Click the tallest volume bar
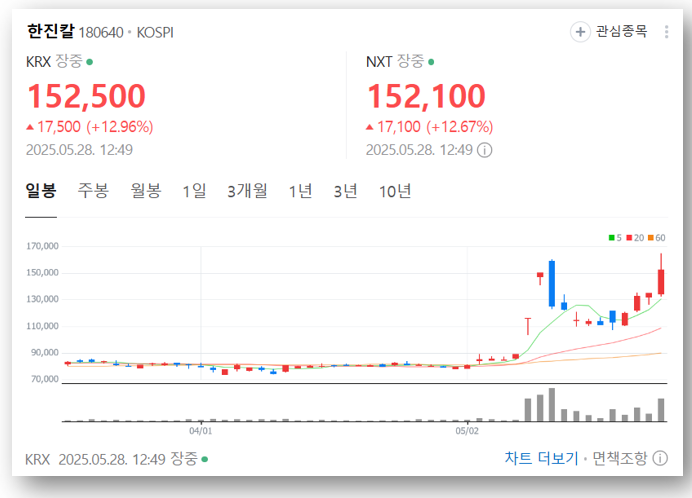The width and height of the screenshot is (692, 498). (552, 404)
